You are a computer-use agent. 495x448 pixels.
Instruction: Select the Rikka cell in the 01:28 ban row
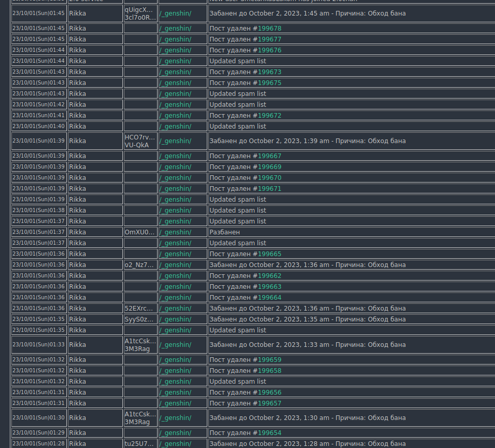[x=95, y=443]
